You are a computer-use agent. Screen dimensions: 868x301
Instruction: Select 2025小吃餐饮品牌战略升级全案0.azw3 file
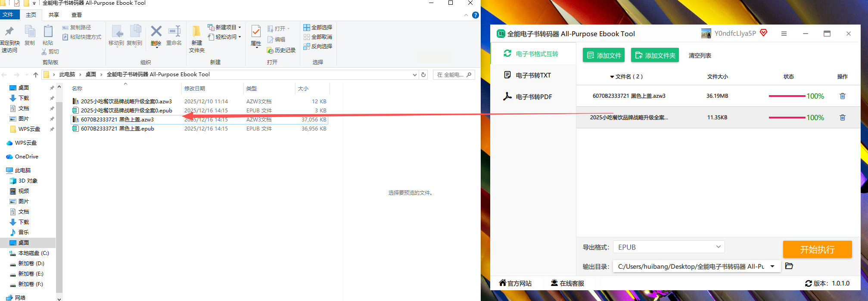point(126,101)
